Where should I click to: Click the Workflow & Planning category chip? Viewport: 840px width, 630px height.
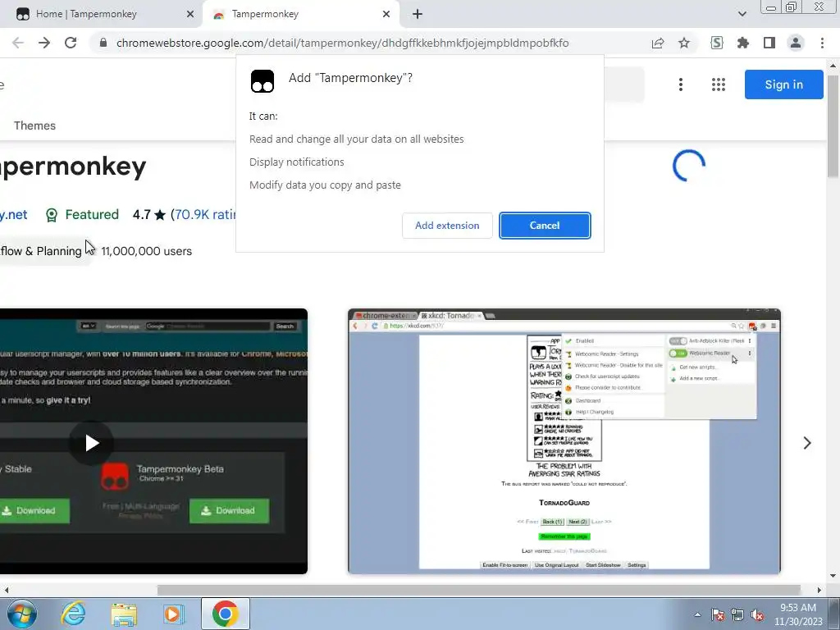44,251
